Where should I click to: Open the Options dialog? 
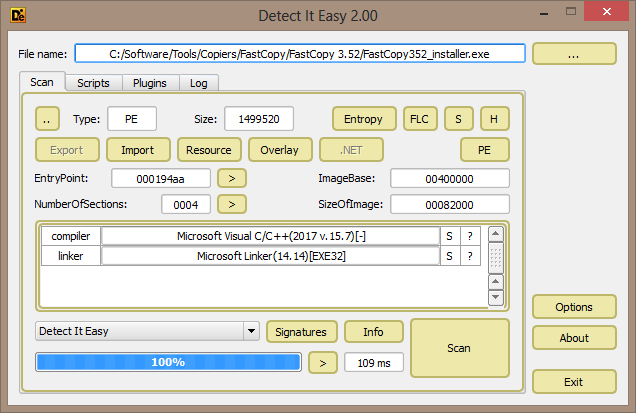574,307
